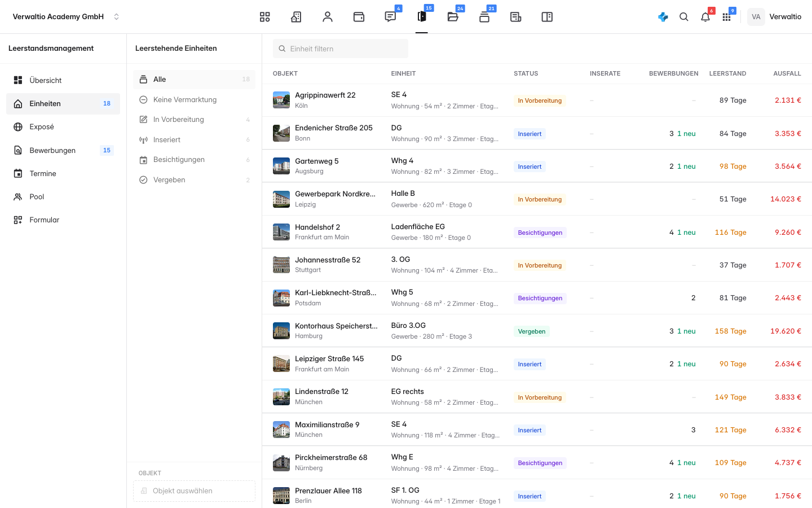Click the Einheit filtern search field
The height and width of the screenshot is (508, 812).
[x=341, y=49]
